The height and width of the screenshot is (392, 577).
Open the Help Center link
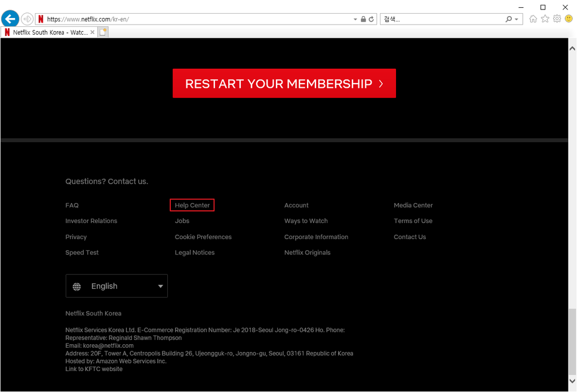[x=192, y=206]
